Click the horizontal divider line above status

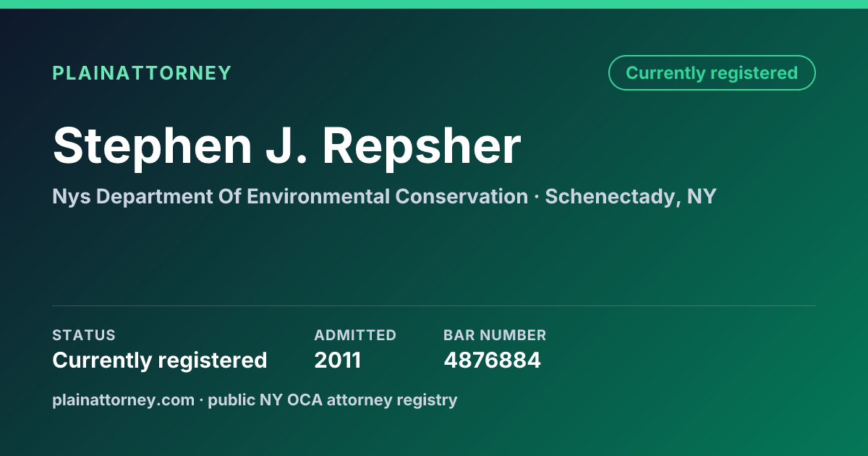tap(434, 305)
